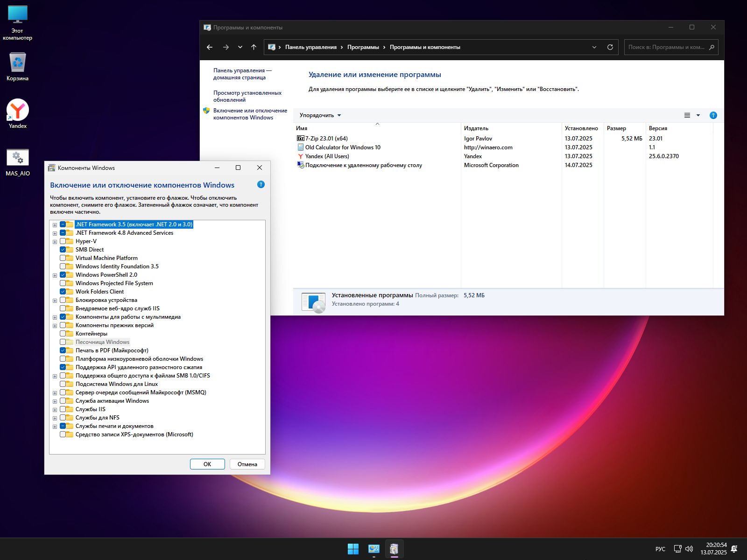This screenshot has height=560, width=747.
Task: Select the Yandex (All Users) program icon
Action: coord(301,156)
